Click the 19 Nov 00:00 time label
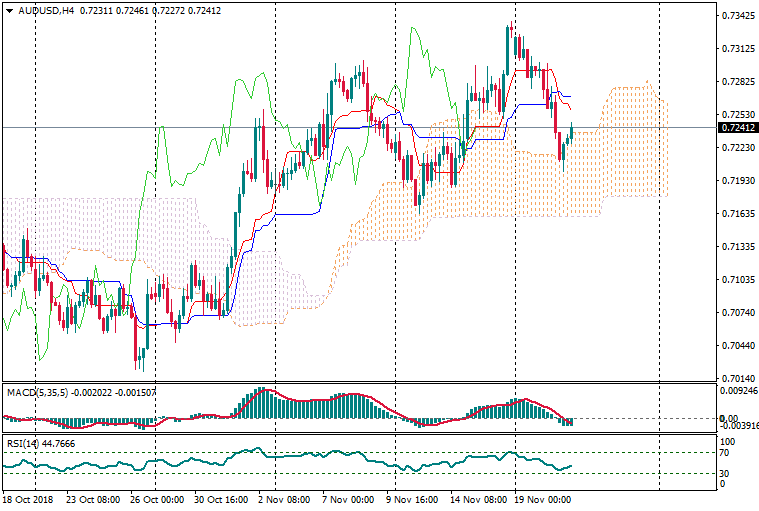Image resolution: width=759 pixels, height=511 pixels. pyautogui.click(x=543, y=498)
